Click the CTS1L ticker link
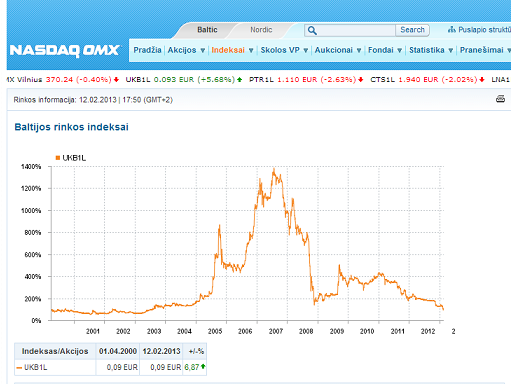Image resolution: width=511 pixels, height=384 pixels. click(382, 79)
